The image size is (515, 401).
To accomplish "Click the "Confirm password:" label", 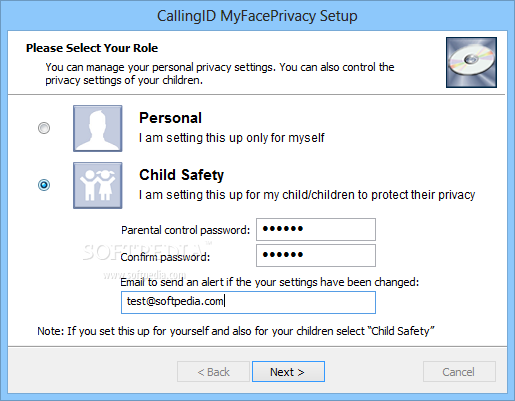I will (165, 257).
